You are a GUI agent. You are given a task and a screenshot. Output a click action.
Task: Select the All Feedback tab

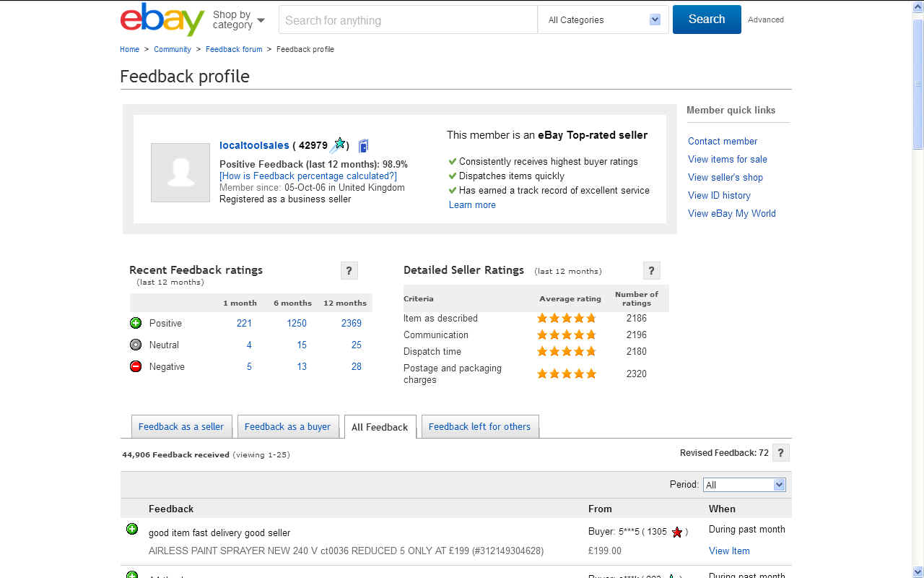click(x=380, y=427)
